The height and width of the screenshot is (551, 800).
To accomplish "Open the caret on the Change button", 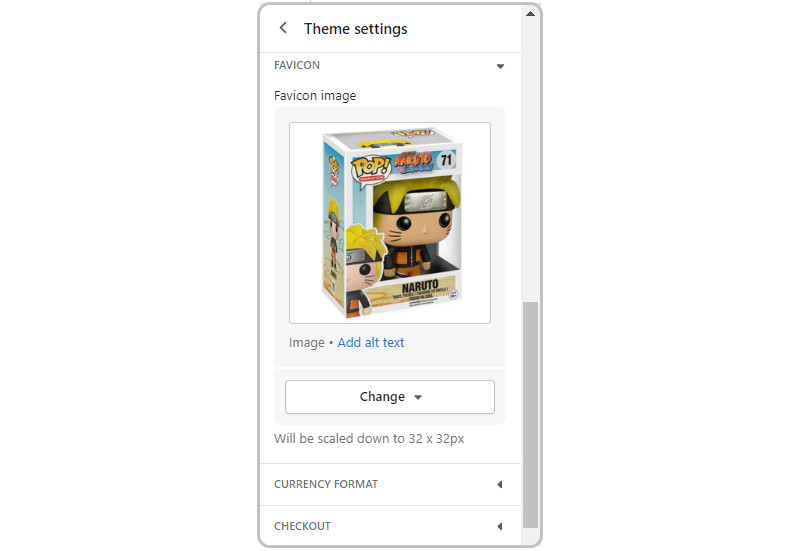I will pyautogui.click(x=418, y=397).
